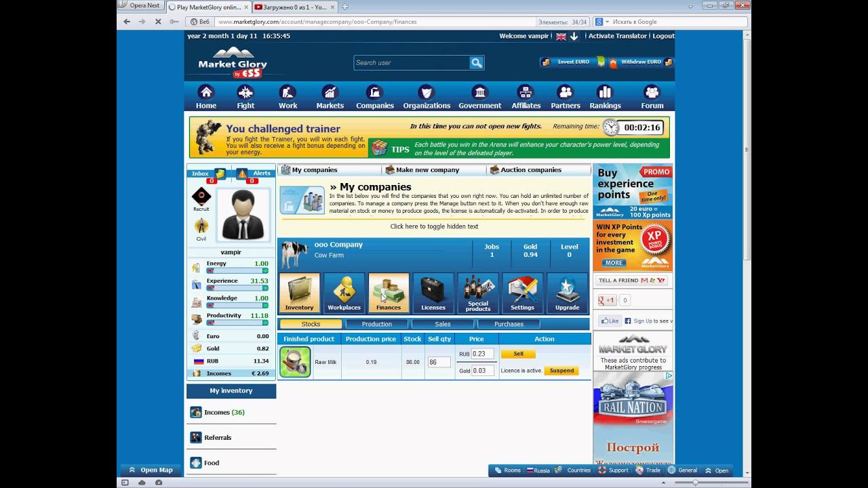Screen dimensions: 868x488
Task: Edit the RUB price field
Action: 482,354
